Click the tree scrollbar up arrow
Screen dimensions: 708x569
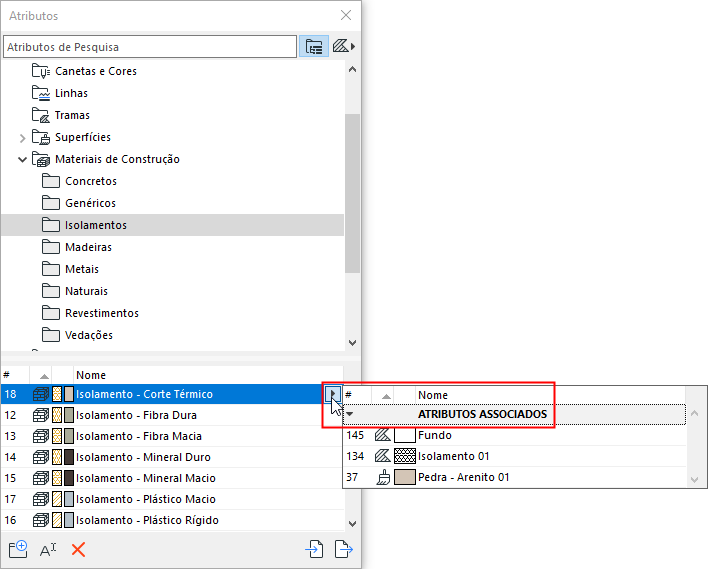click(353, 70)
